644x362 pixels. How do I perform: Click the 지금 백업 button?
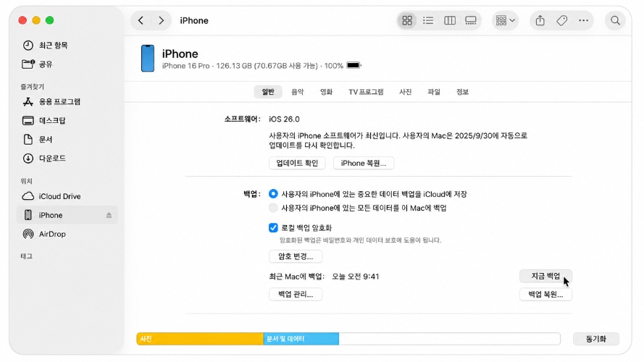(545, 277)
